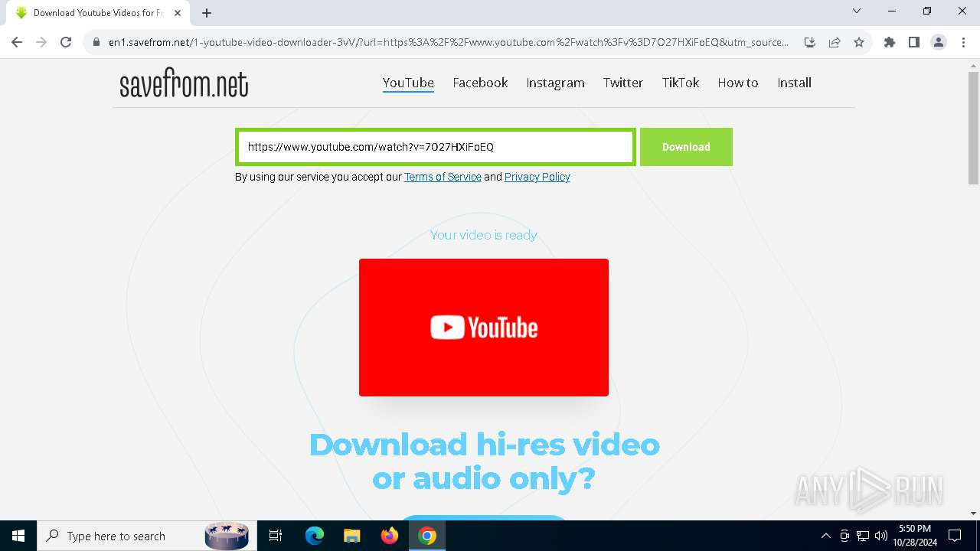Open Chrome profile avatar menu
Viewport: 980px width, 551px height.
click(x=939, y=42)
